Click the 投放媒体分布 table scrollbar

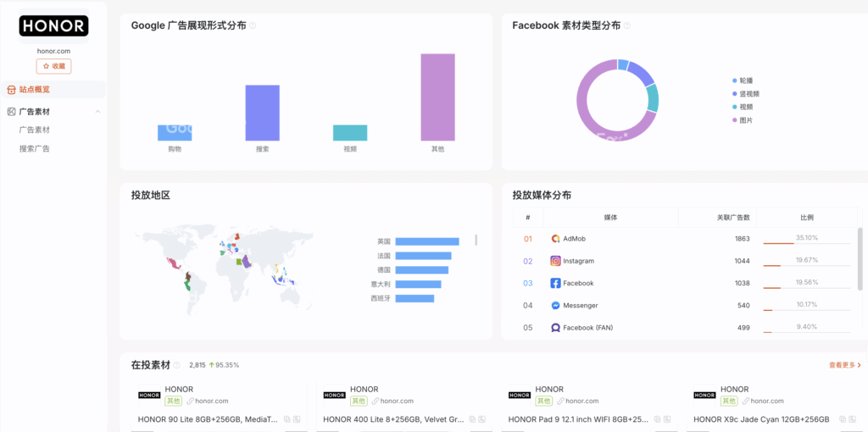coord(860,258)
